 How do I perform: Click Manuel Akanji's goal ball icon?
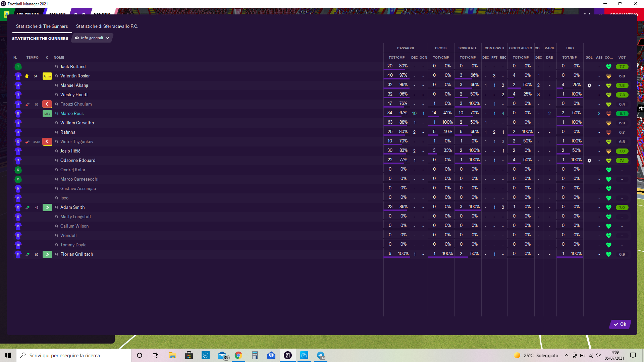[x=589, y=85]
